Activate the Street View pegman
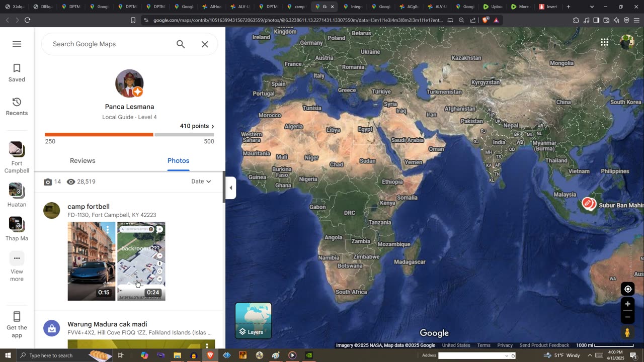644x362 pixels. pyautogui.click(x=627, y=332)
